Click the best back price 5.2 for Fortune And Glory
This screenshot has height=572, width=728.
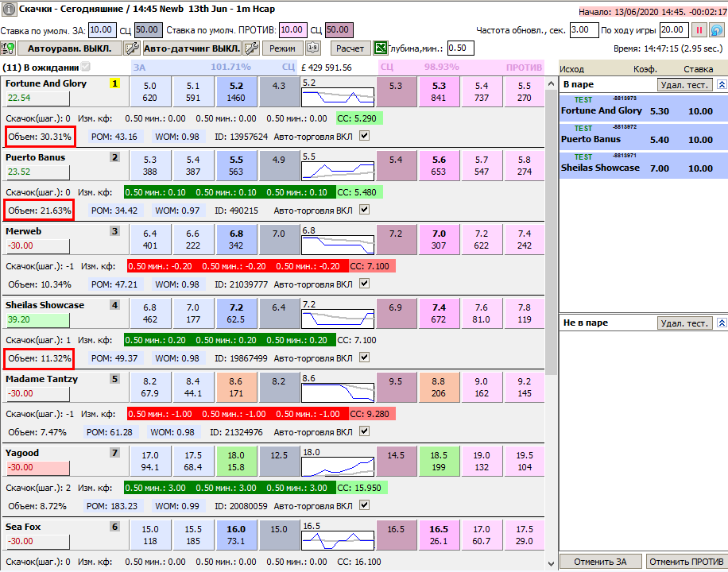pos(236,91)
